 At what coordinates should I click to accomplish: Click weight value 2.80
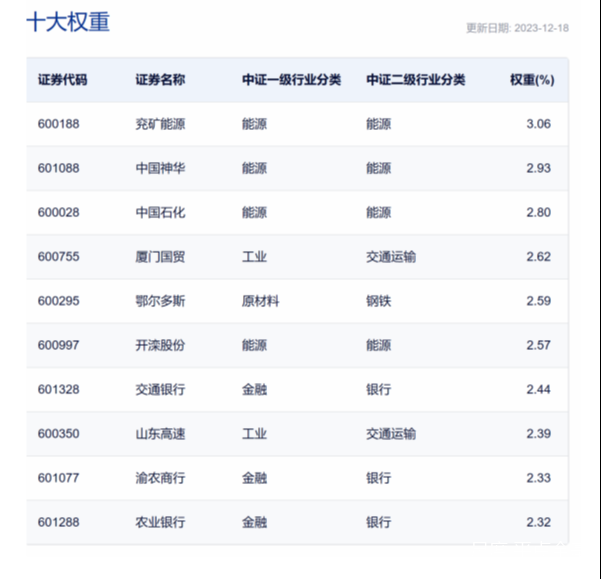pos(538,212)
